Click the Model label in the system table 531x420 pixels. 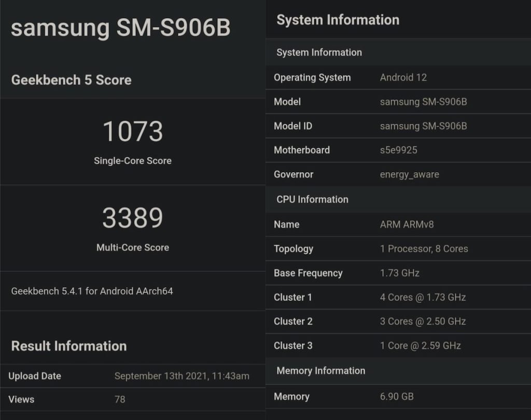287,102
